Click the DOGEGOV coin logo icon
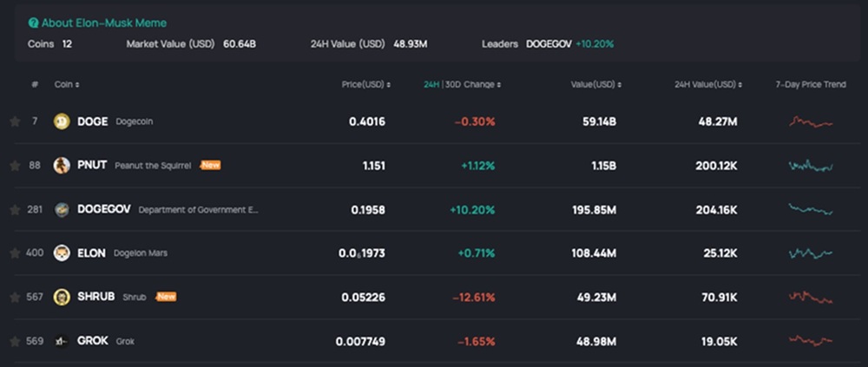Image resolution: width=868 pixels, height=367 pixels. pos(62,210)
